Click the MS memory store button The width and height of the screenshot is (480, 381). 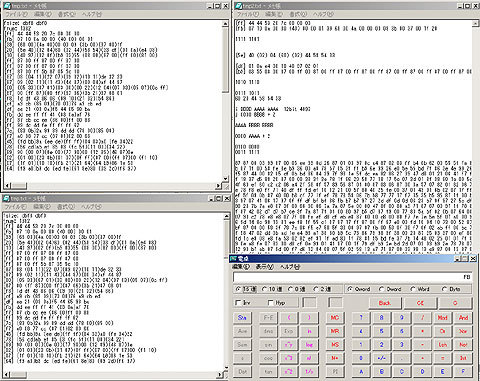coord(335,345)
